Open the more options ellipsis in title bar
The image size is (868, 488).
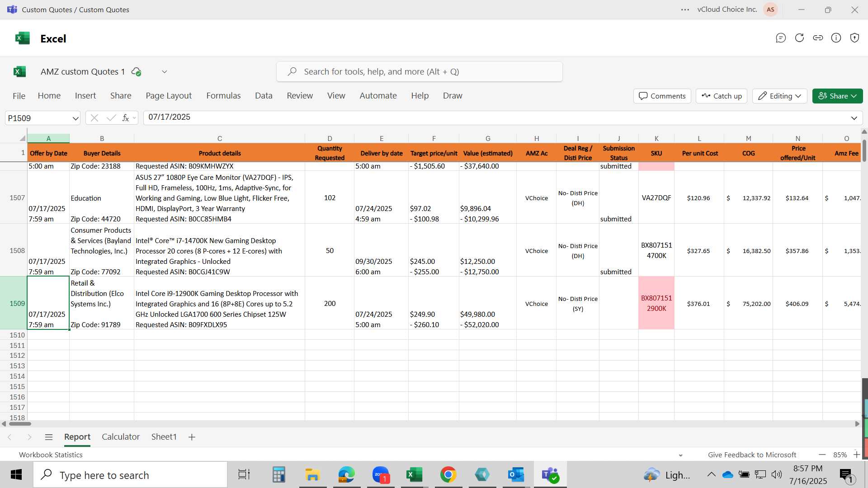685,9
